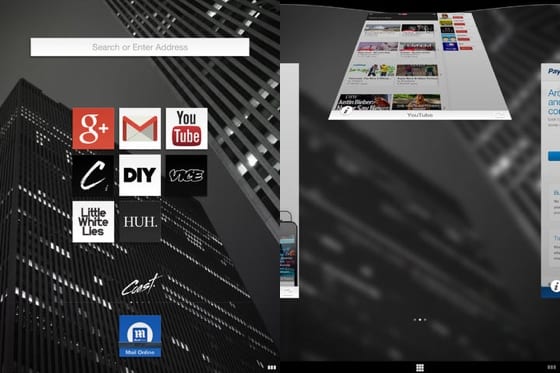Show info for the PayPal preview
Screen dimensions: 560x373
coord(555,286)
